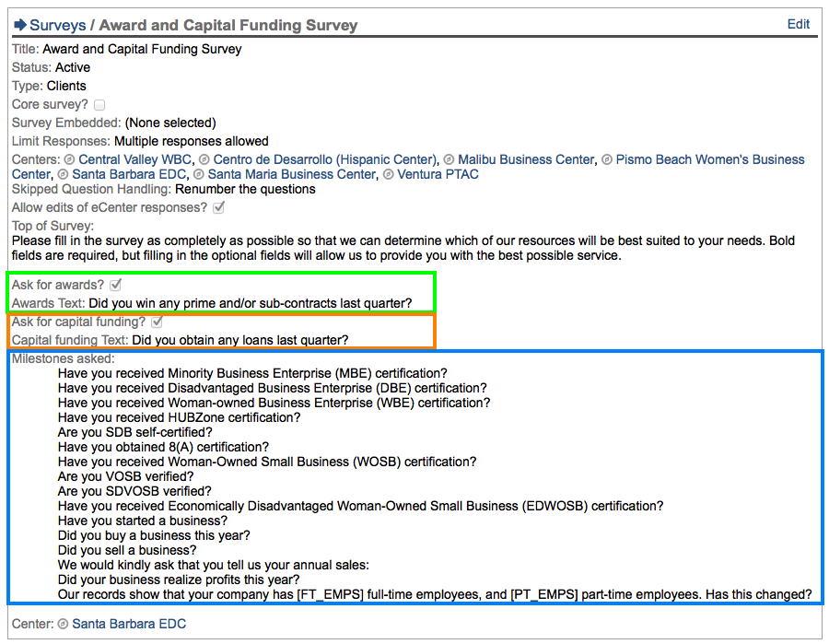
Task: Toggle the Allow edits of eCenter responses checkbox
Action: [218, 208]
